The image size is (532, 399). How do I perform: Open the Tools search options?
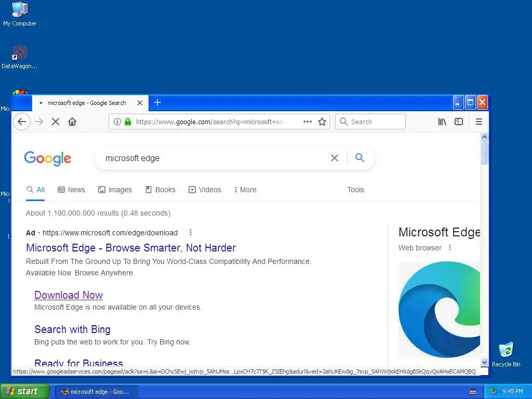355,190
